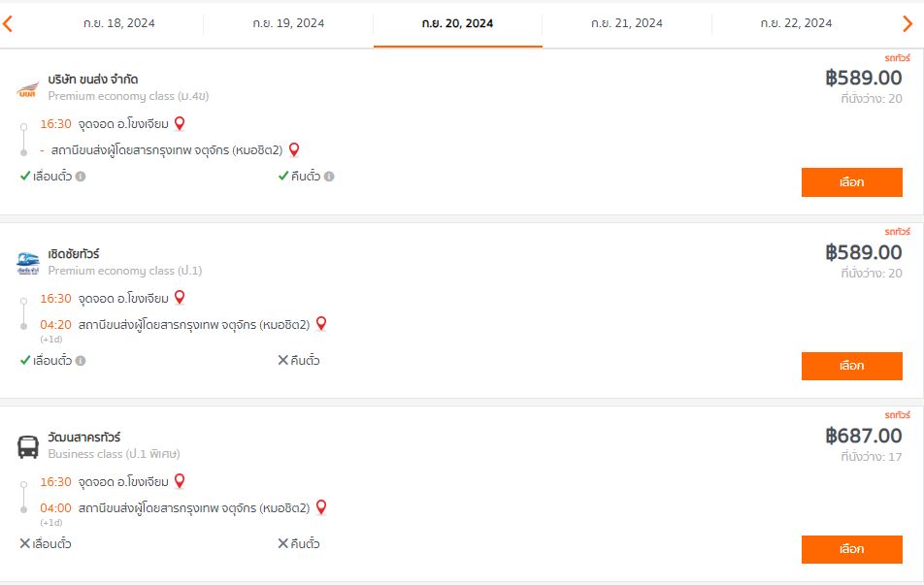Select the Cherdchai Tour ฿589.00 trip
Image resolution: width=924 pixels, height=585 pixels.
[851, 366]
